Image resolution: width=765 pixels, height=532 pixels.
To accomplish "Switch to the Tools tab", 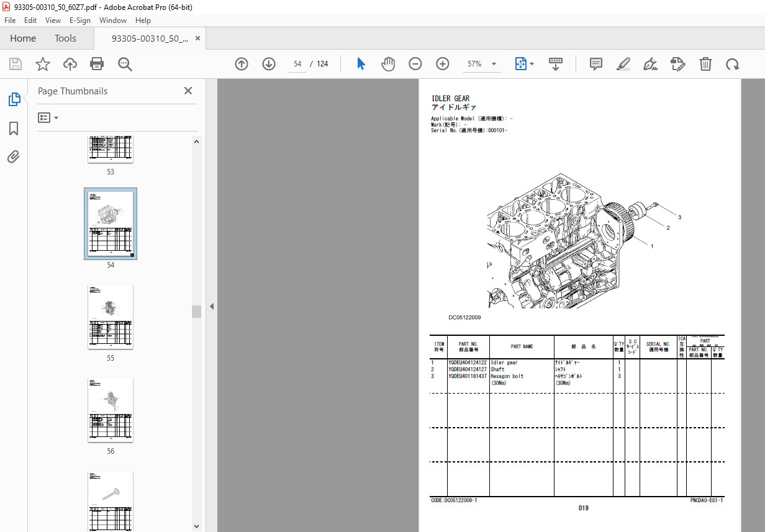I will (65, 38).
